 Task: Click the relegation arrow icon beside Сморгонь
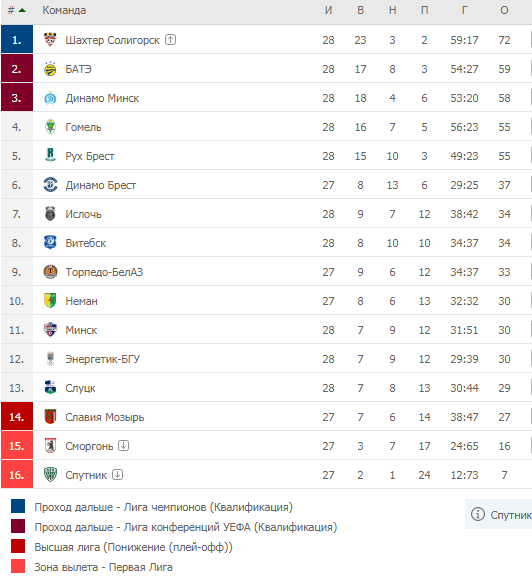pyautogui.click(x=124, y=445)
